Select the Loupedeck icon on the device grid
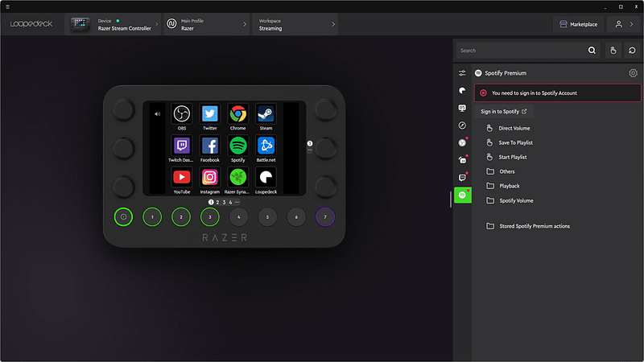 266,177
